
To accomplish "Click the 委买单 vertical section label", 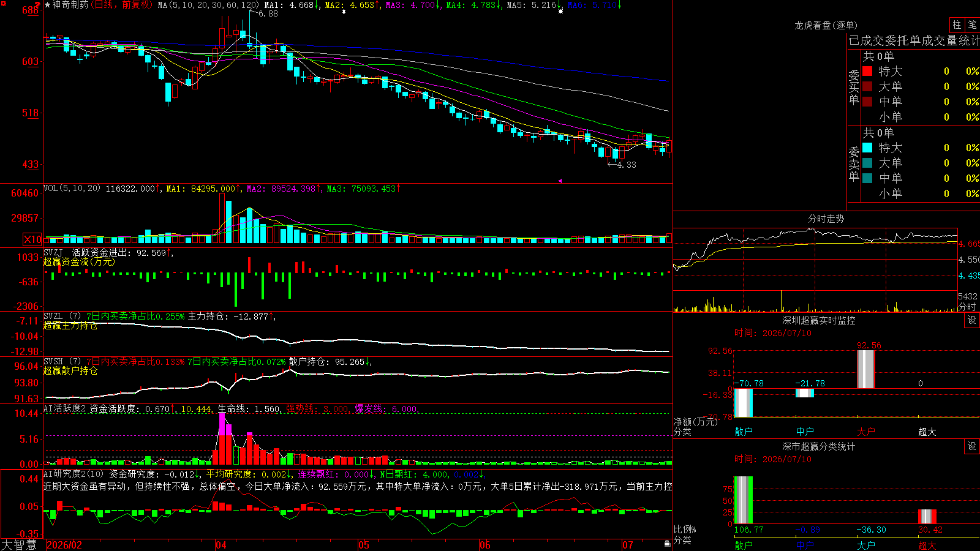I will click(x=854, y=87).
